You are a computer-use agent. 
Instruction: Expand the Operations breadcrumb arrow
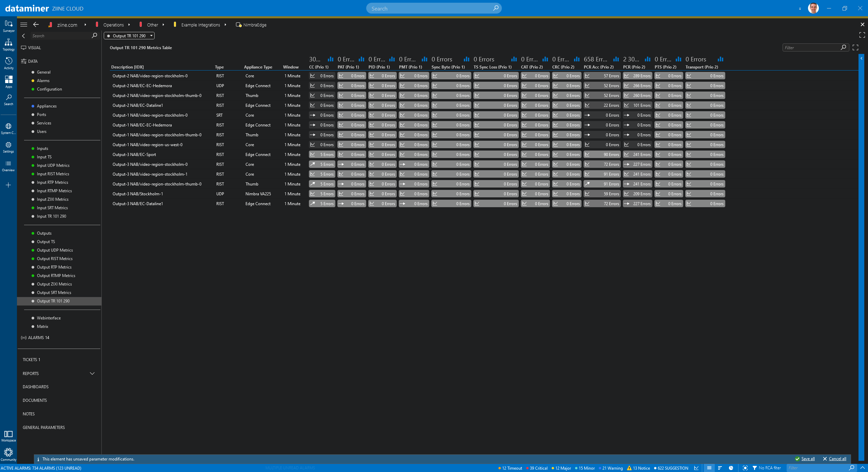click(x=129, y=25)
